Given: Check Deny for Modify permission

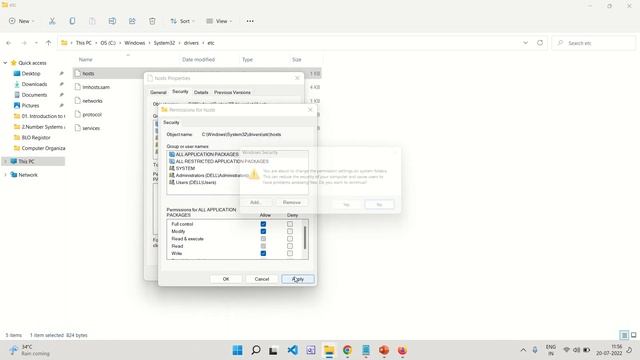Looking at the screenshot, I should coord(290,231).
